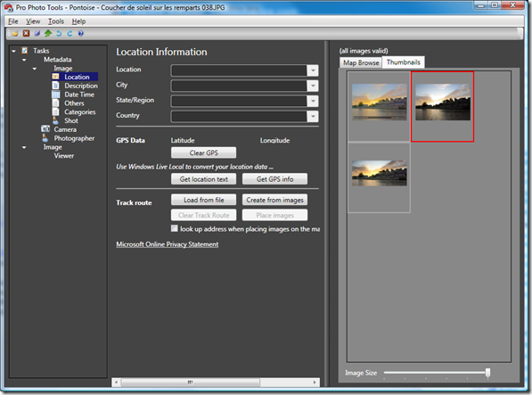Click the blue help question icon
Screen dimensions: 532x395
pyautogui.click(x=81, y=33)
